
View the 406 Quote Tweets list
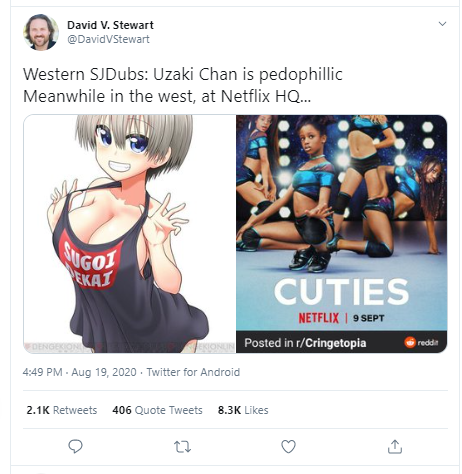(x=157, y=410)
